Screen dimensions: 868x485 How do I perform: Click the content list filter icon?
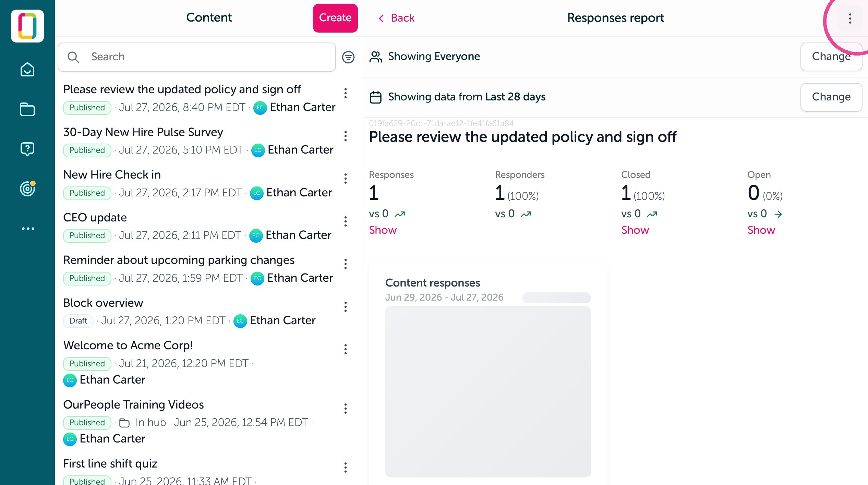[348, 57]
